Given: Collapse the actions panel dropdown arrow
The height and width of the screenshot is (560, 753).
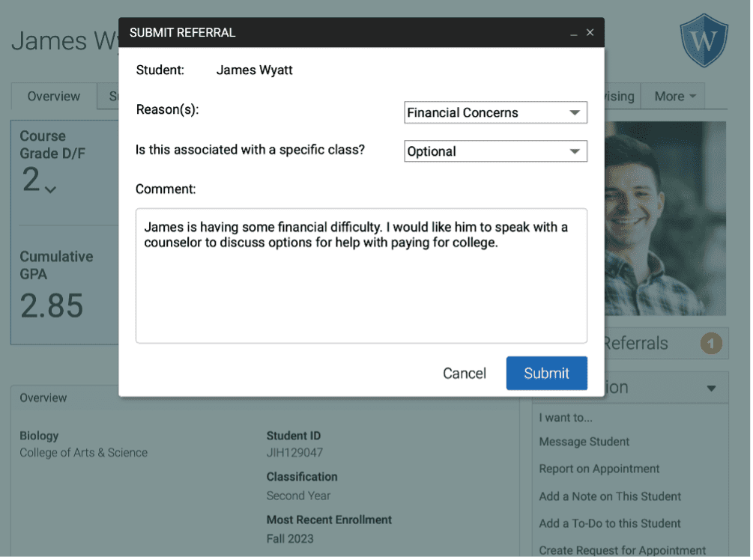Looking at the screenshot, I should [x=711, y=388].
